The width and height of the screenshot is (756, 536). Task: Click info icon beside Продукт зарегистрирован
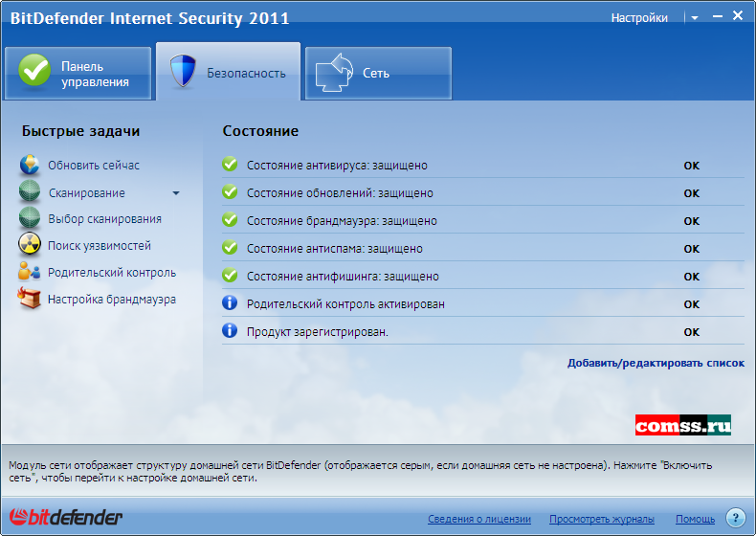coord(230,330)
